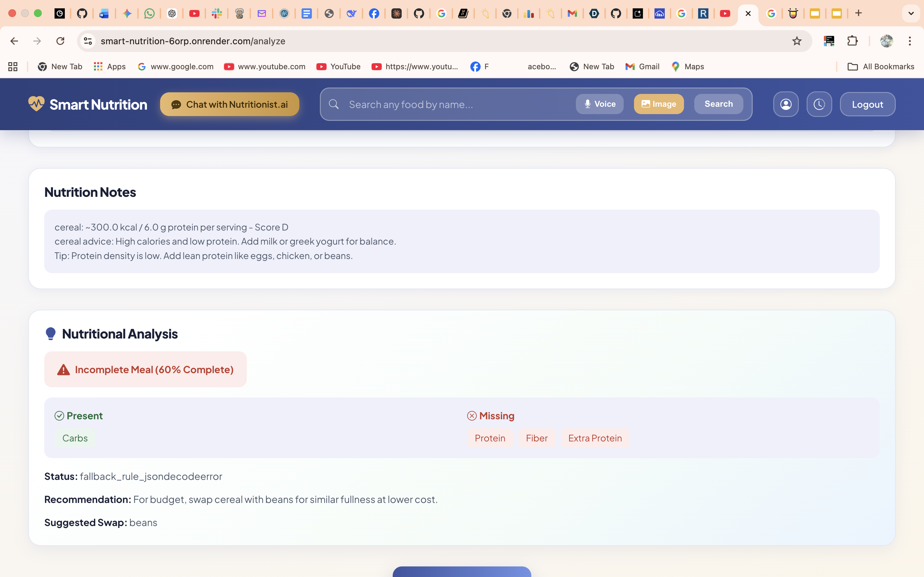Open the All Bookmarks folder
The height and width of the screenshot is (577, 924).
click(x=881, y=67)
